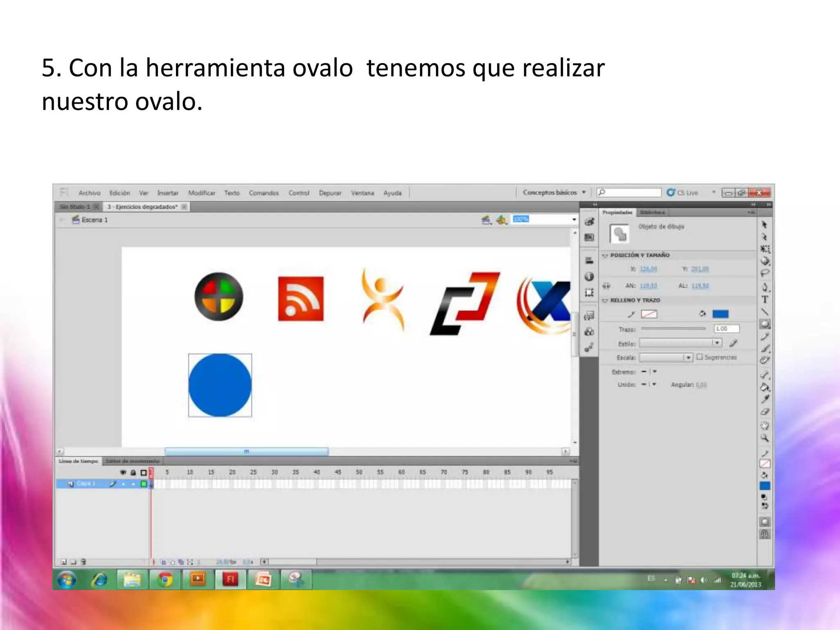Select the Deco tool
Screen dimensions: 840x630
click(x=765, y=361)
